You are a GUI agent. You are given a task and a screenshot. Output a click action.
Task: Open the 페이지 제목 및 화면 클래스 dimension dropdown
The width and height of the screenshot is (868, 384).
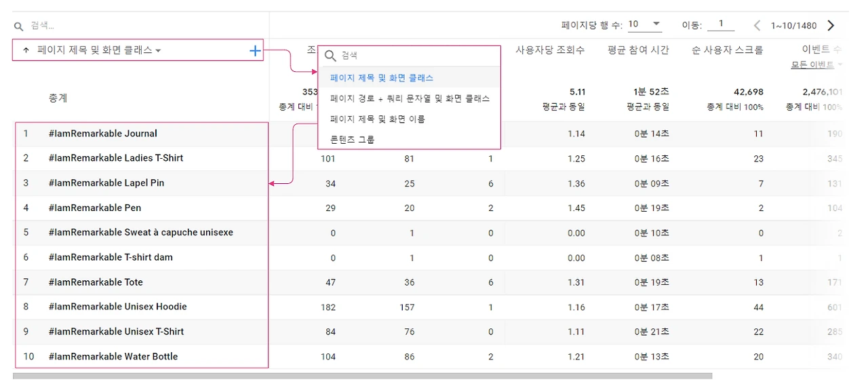coord(99,50)
